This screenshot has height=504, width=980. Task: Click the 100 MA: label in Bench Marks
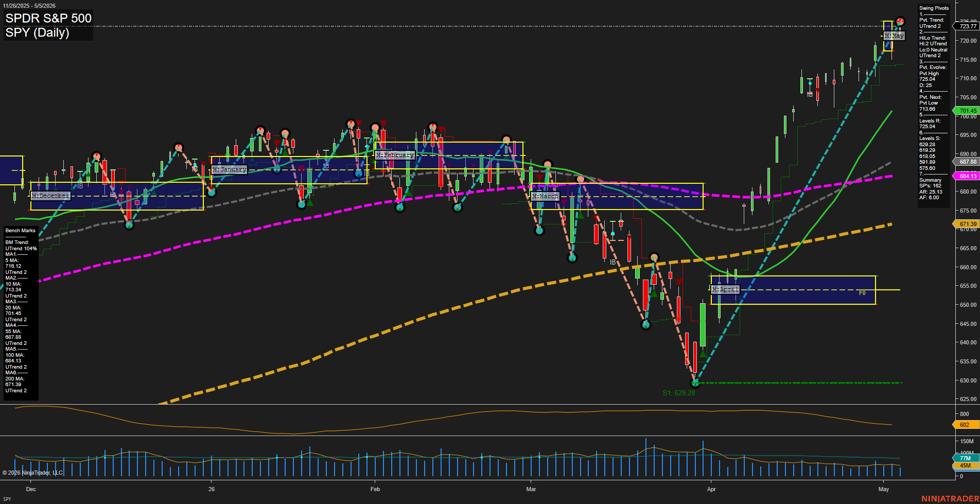pyautogui.click(x=15, y=355)
